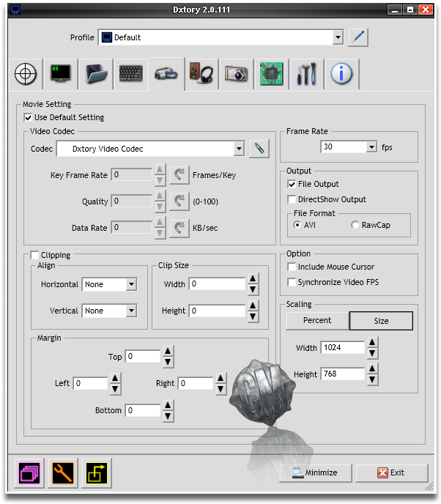Decrease Scaling Height value
The image size is (441, 504).
[x=372, y=379]
